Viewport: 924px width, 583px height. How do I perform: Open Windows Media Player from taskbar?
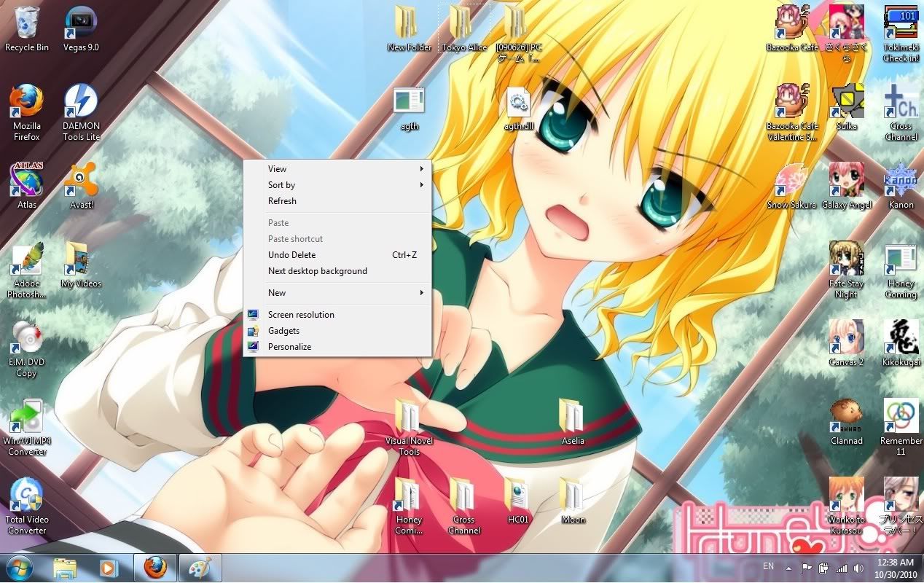[x=108, y=568]
